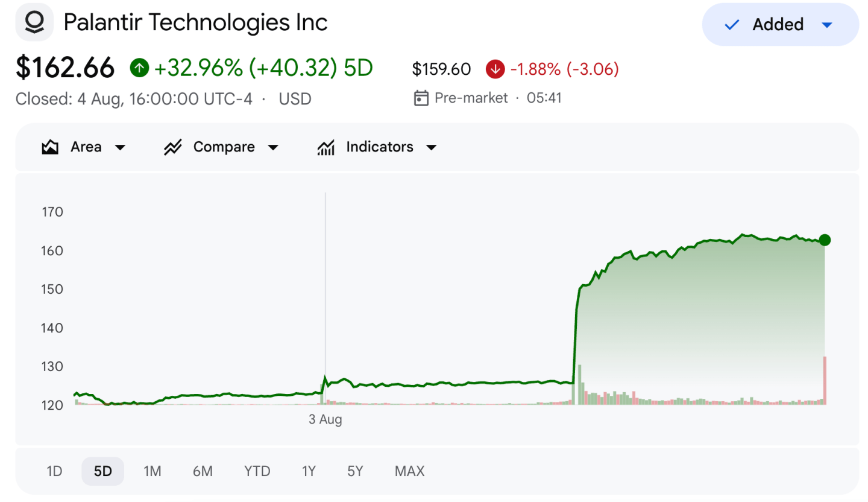Image resolution: width=868 pixels, height=502 pixels.
Task: Open the Indicators dropdown arrow
Action: pos(431,148)
